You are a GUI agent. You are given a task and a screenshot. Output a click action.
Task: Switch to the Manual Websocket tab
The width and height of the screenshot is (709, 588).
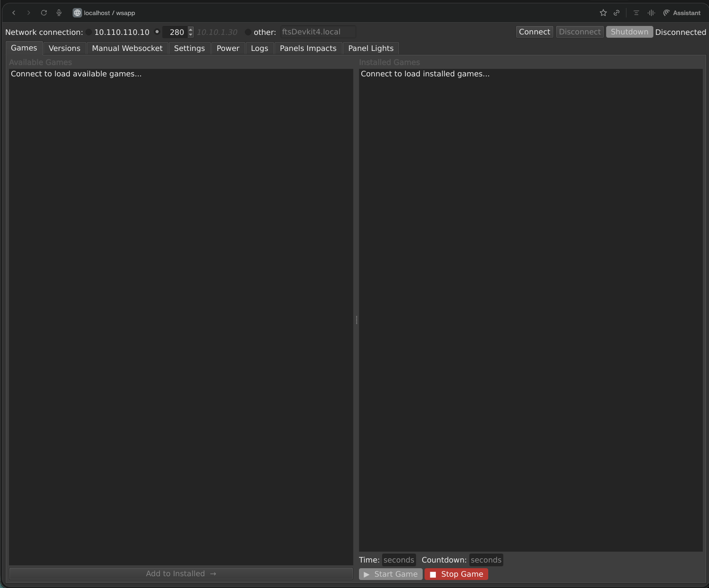tap(127, 48)
